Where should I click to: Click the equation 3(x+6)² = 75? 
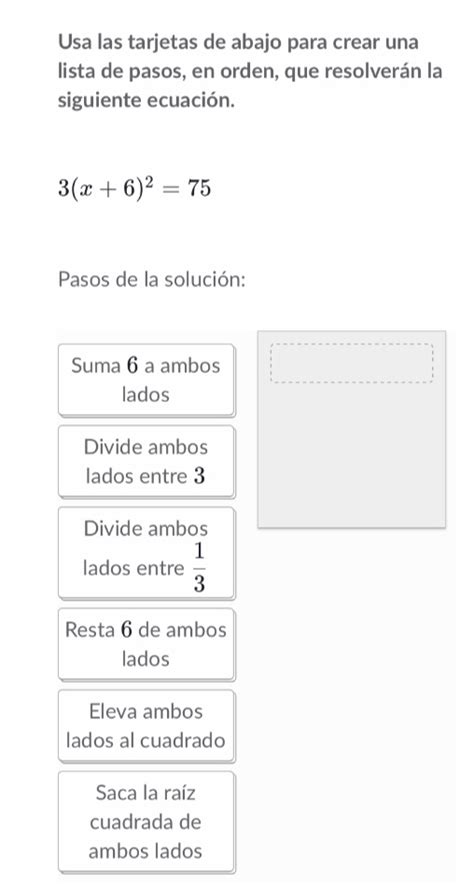134,189
